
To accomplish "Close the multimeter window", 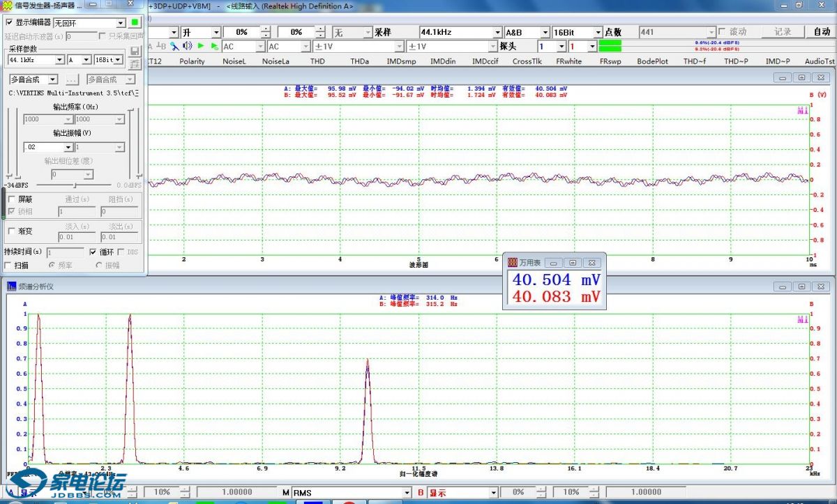I will [x=591, y=263].
